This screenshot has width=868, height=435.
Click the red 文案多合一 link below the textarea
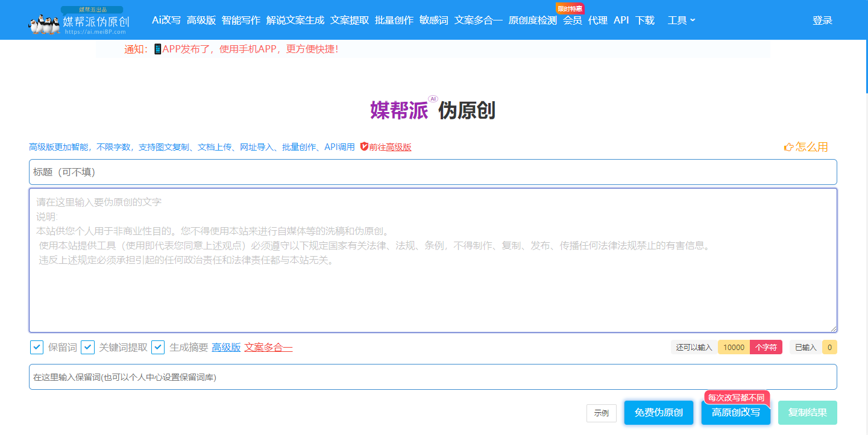point(269,347)
